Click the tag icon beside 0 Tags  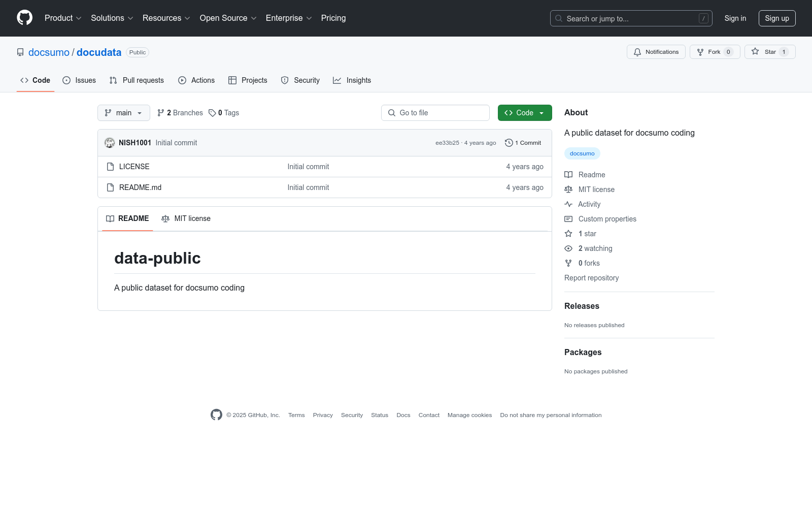click(212, 113)
